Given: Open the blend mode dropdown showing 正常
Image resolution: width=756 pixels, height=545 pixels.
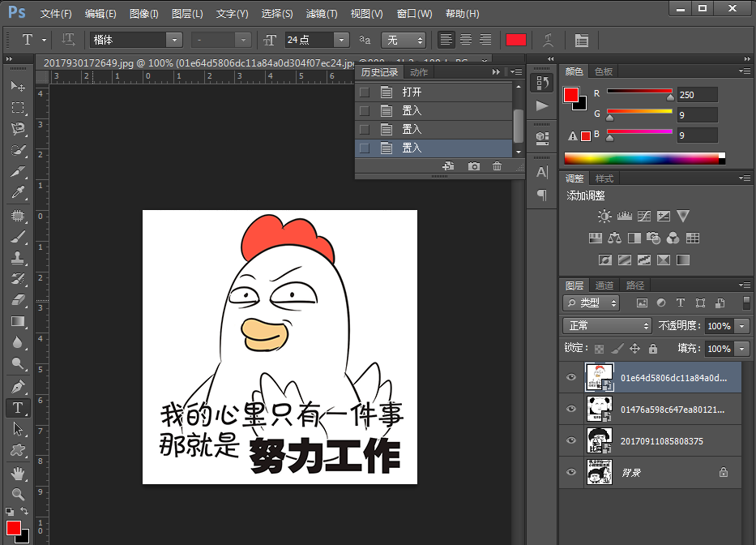Looking at the screenshot, I should (606, 325).
